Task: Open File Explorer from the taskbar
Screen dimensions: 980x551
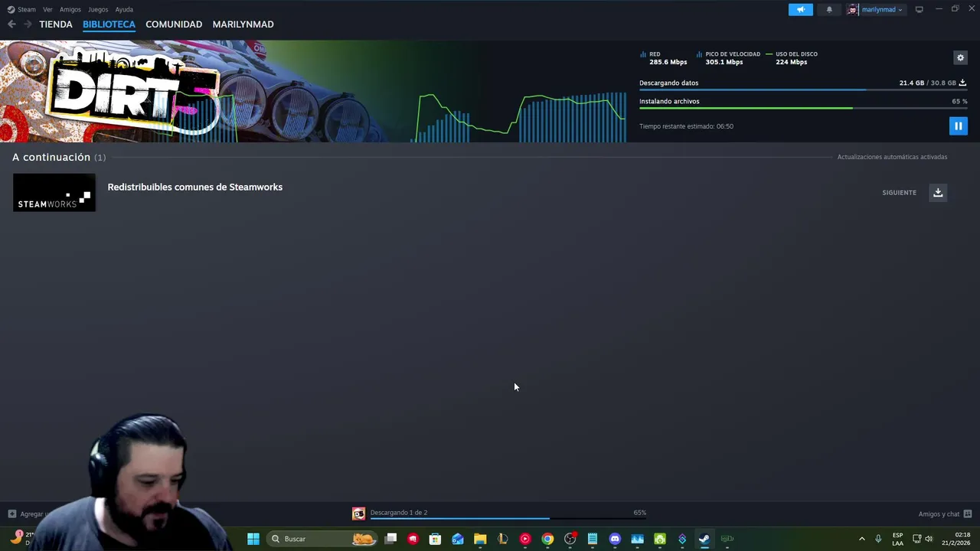Action: 480,539
